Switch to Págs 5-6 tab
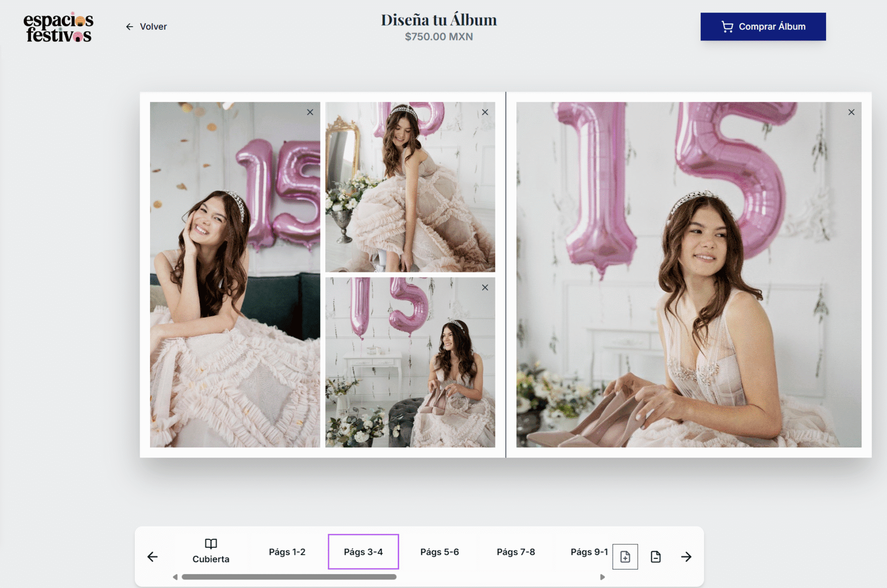Viewport: 887px width, 588px height. (439, 552)
